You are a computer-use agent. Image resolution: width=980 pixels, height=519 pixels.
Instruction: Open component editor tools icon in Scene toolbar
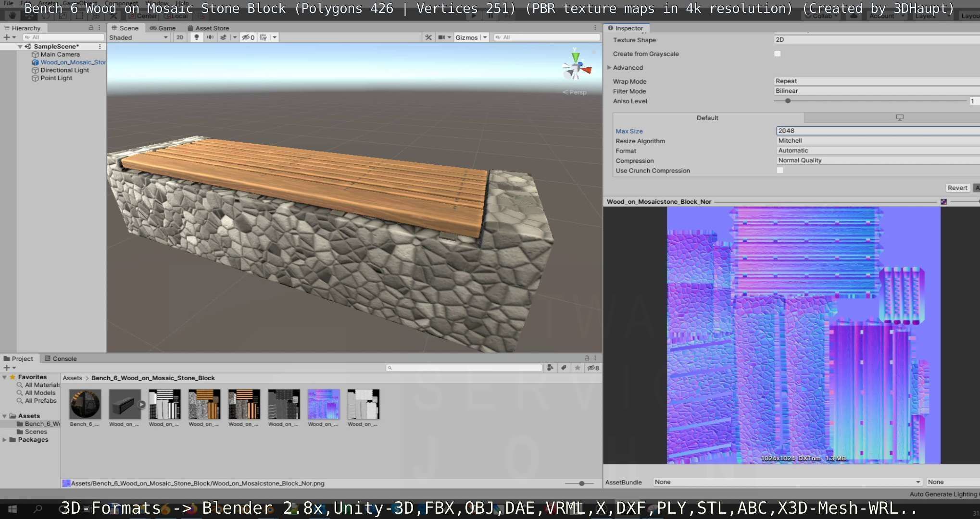pyautogui.click(x=428, y=37)
